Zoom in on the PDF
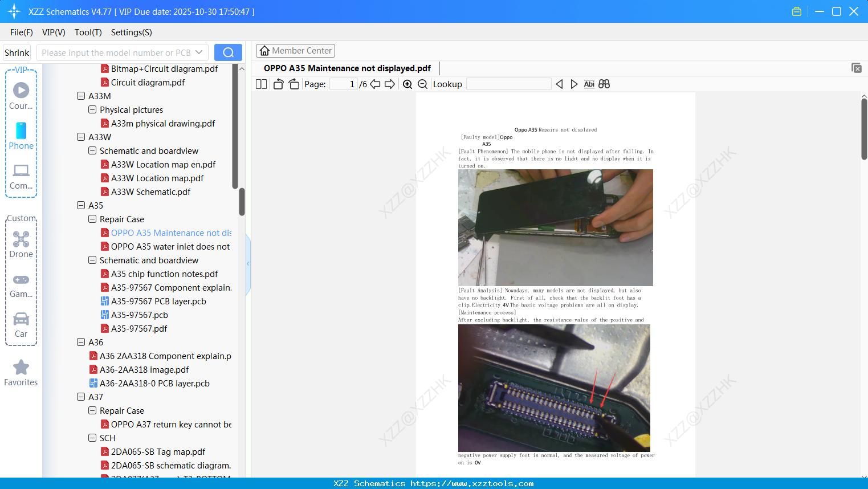Screen dimensions: 868x489 pos(407,84)
